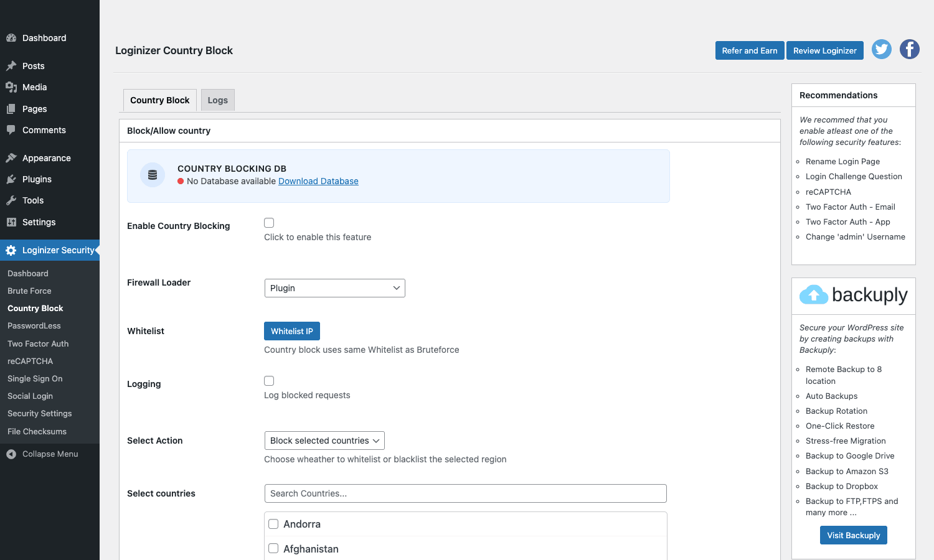Open the Block selected countries dropdown
The height and width of the screenshot is (560, 934).
pos(324,441)
